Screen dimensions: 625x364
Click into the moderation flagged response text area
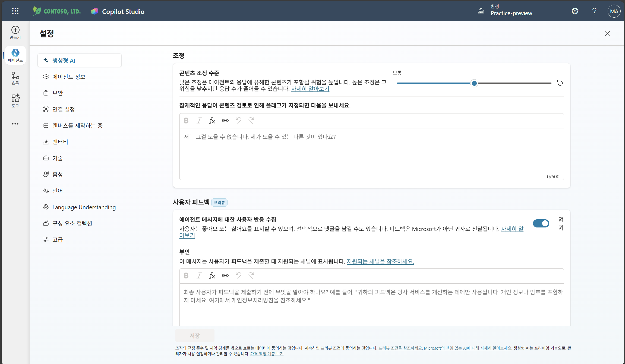[x=371, y=154]
